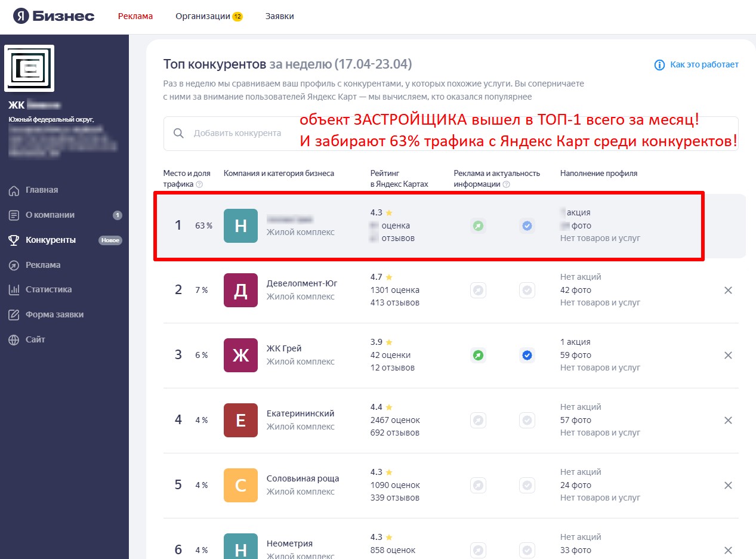
Task: Click the Статистика chart icon in sidebar
Action: 14,290
